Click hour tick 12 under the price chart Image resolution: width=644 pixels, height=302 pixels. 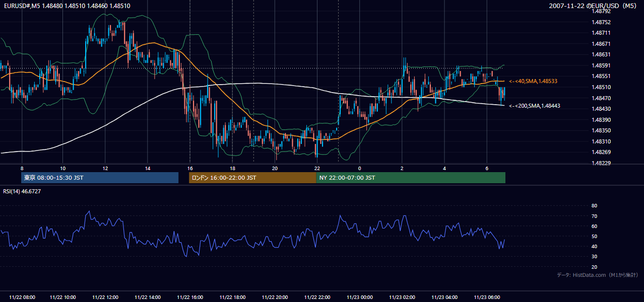pyautogui.click(x=105, y=168)
